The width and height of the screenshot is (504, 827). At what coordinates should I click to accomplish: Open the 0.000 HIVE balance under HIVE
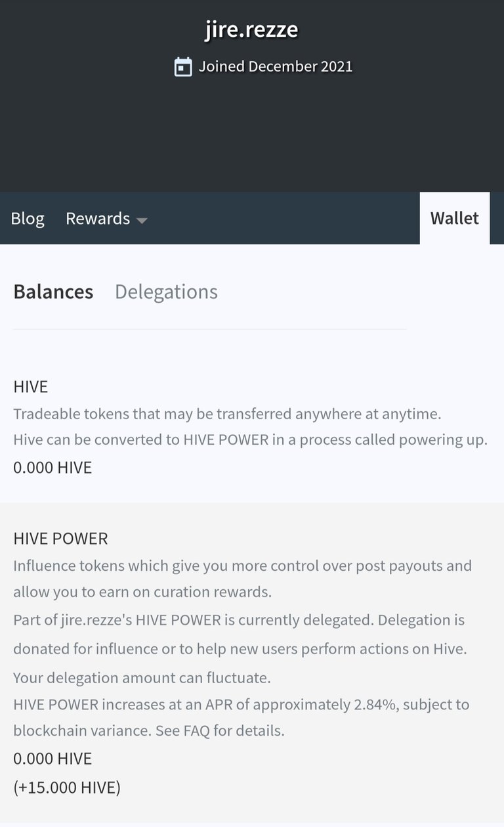52,468
